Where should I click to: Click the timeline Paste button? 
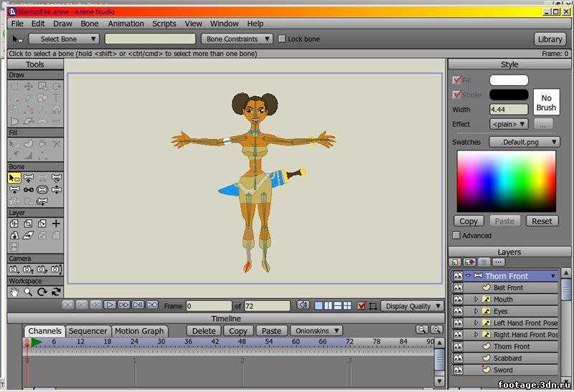[x=272, y=330]
